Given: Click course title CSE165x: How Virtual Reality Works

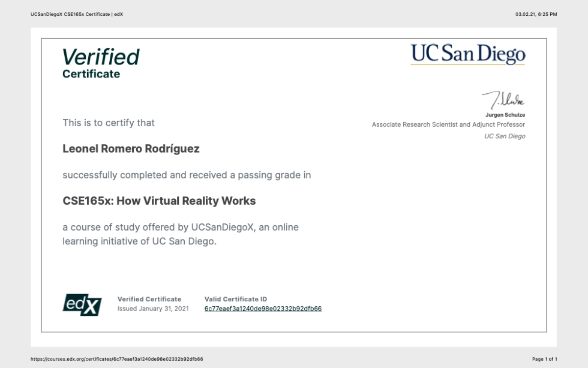Looking at the screenshot, I should [159, 201].
